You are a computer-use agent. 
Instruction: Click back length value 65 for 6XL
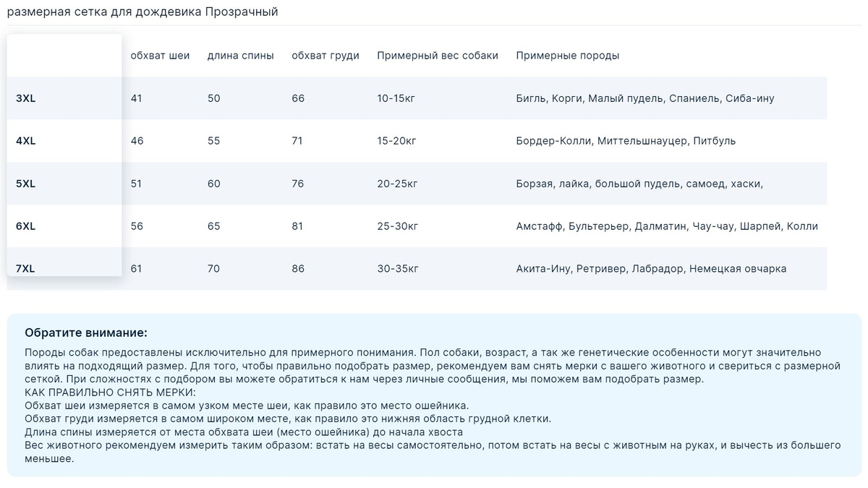pos(213,226)
